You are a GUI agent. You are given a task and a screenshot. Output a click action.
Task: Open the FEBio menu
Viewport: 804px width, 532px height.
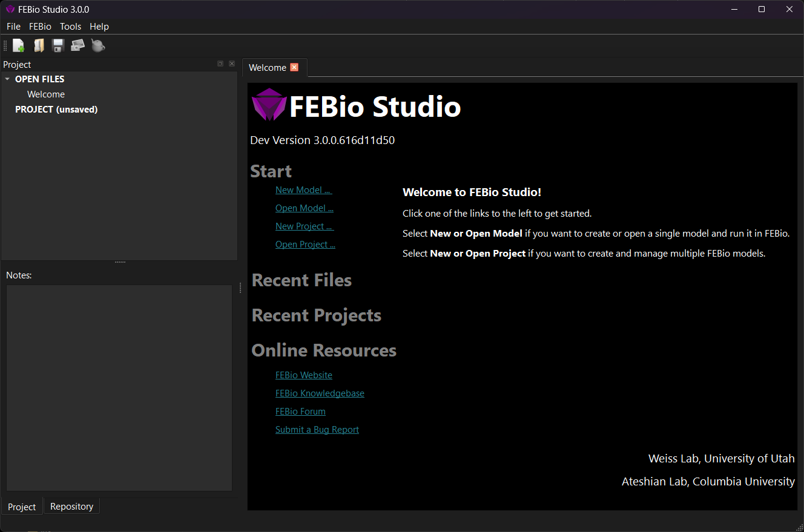click(40, 27)
